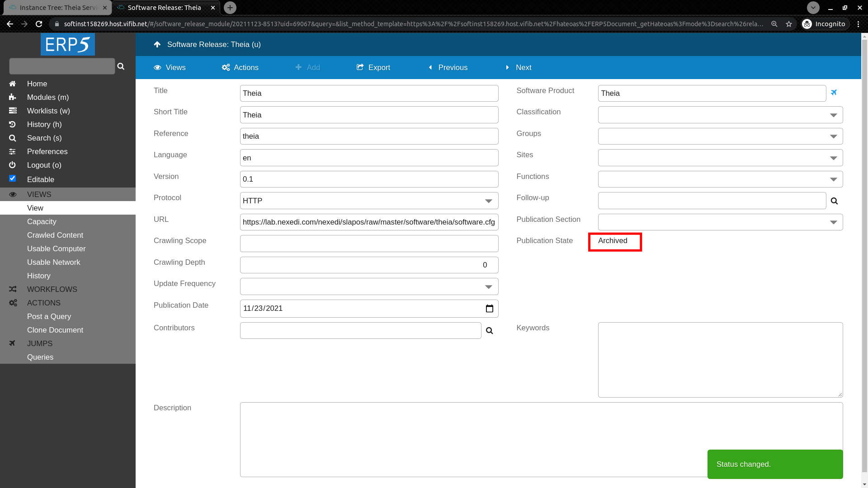Click the up arrow beside Software Release title
868x488 pixels.
point(157,44)
